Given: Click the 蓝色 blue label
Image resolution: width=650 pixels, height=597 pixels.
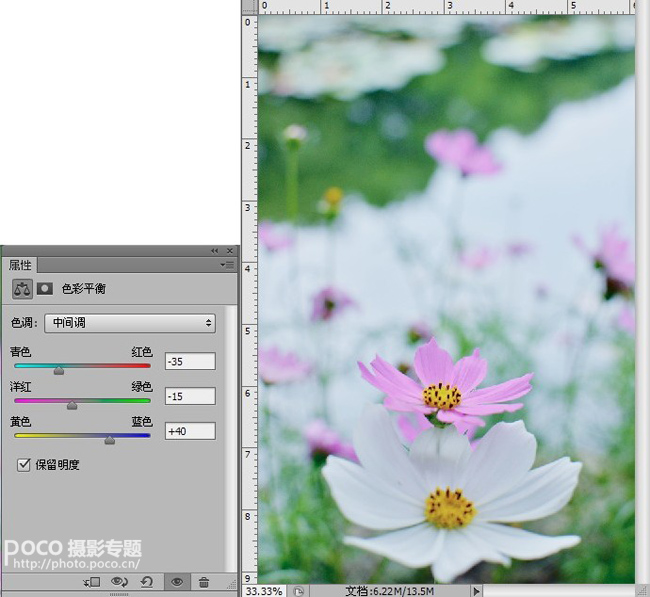Looking at the screenshot, I should (x=142, y=422).
